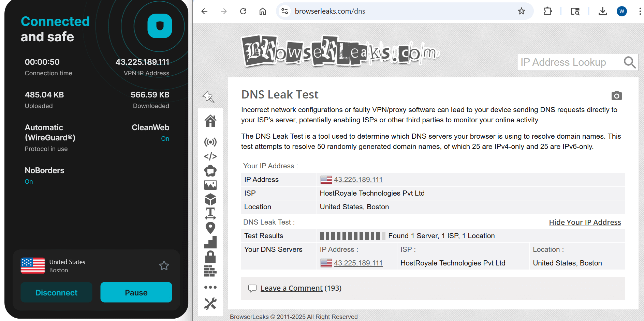Click the 566.59 KB downloaded value
The height and width of the screenshot is (321, 644).
click(x=150, y=95)
